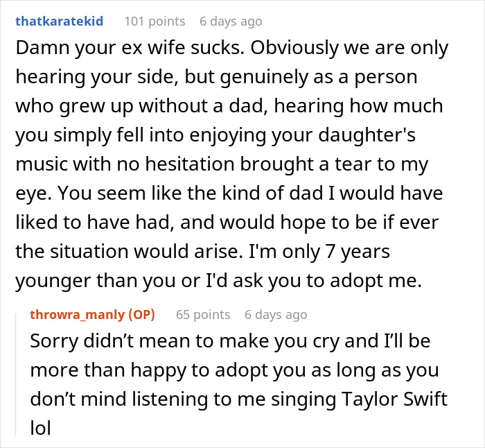Open throwra_manly's profile link

pos(78,315)
